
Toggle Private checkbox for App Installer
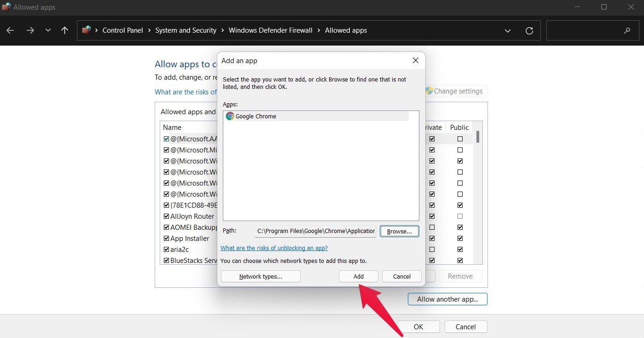(x=432, y=239)
